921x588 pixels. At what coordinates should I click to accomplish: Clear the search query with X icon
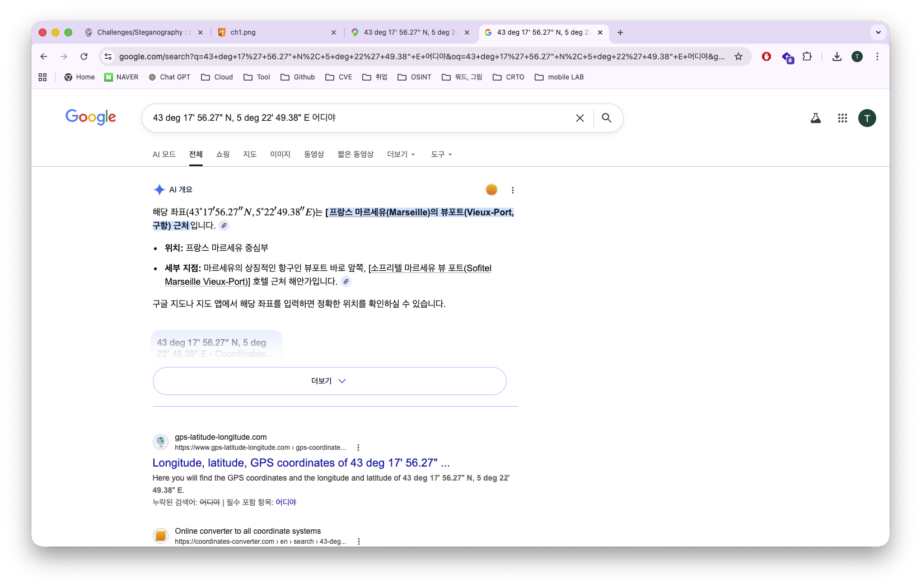[580, 118]
